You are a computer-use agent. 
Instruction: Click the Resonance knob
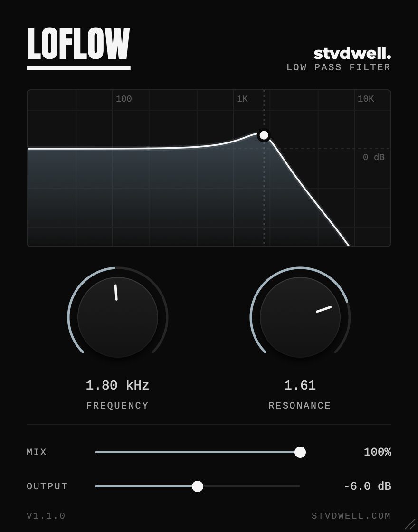pyautogui.click(x=300, y=317)
